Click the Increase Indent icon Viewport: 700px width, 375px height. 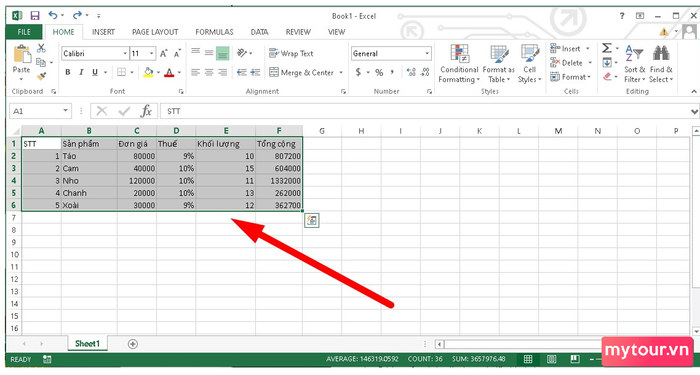point(255,72)
